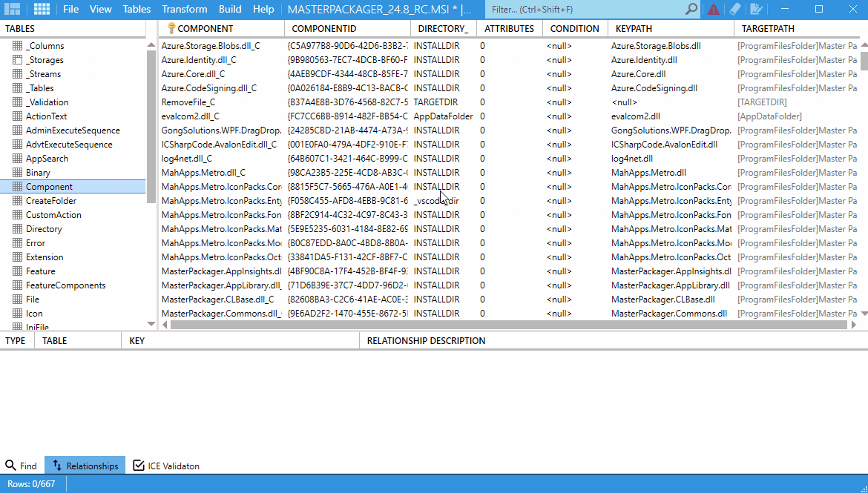This screenshot has height=493, width=868.
Task: Select the AppSearch table
Action: tap(47, 159)
